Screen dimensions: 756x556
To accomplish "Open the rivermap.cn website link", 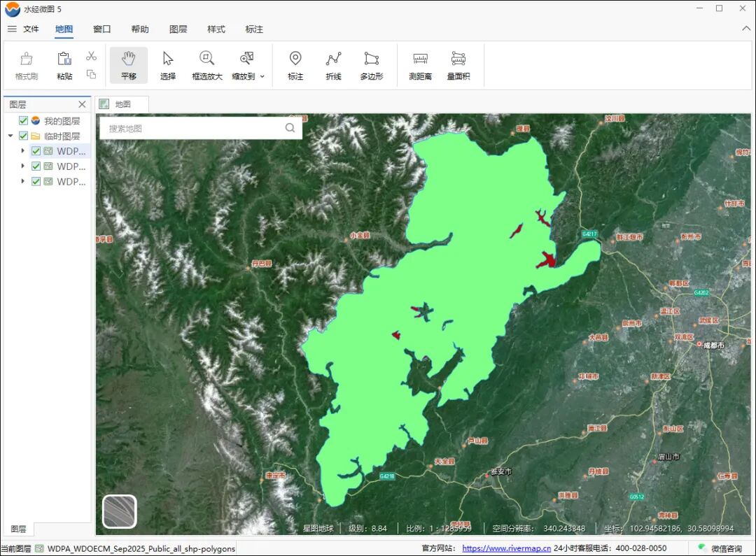I will (506, 548).
